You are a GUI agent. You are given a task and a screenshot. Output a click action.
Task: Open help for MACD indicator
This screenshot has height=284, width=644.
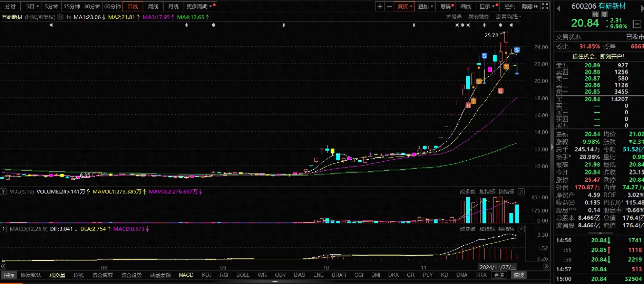point(3,229)
